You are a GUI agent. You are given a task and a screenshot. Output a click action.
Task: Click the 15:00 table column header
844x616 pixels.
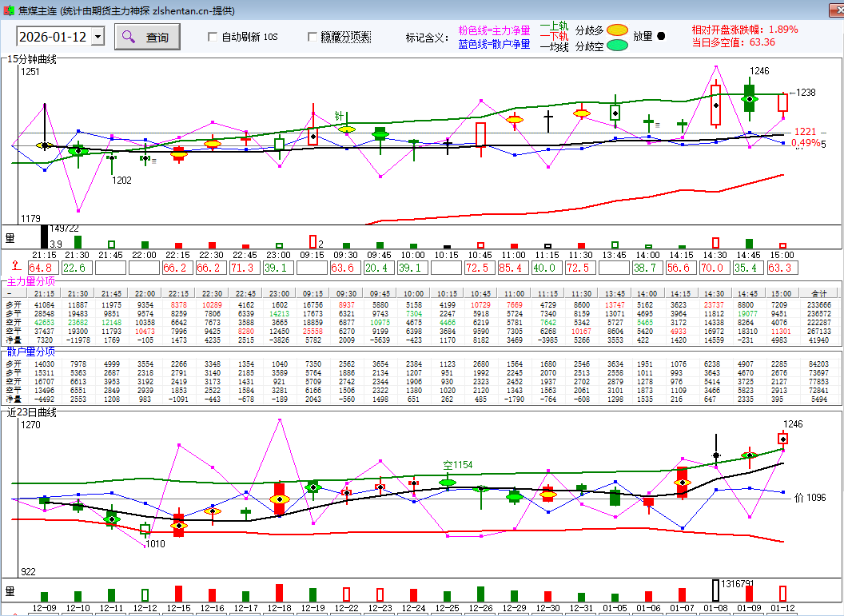click(781, 294)
